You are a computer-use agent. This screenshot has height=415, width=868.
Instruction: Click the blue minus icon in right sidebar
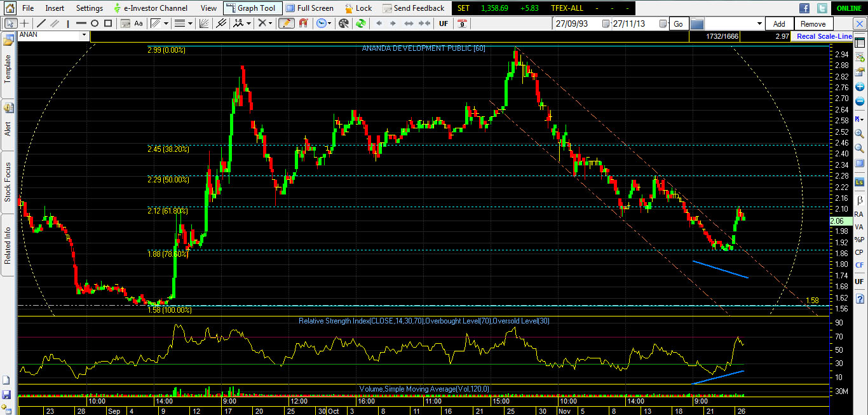(x=860, y=102)
